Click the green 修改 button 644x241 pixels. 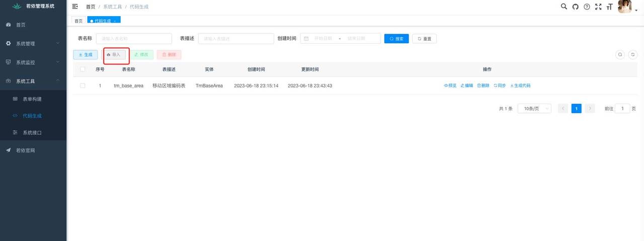(x=141, y=54)
